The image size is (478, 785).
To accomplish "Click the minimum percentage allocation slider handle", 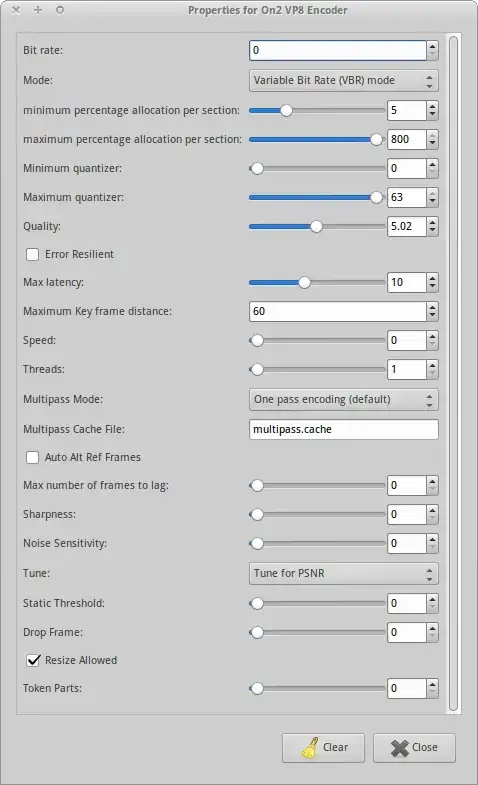I will (x=286, y=110).
